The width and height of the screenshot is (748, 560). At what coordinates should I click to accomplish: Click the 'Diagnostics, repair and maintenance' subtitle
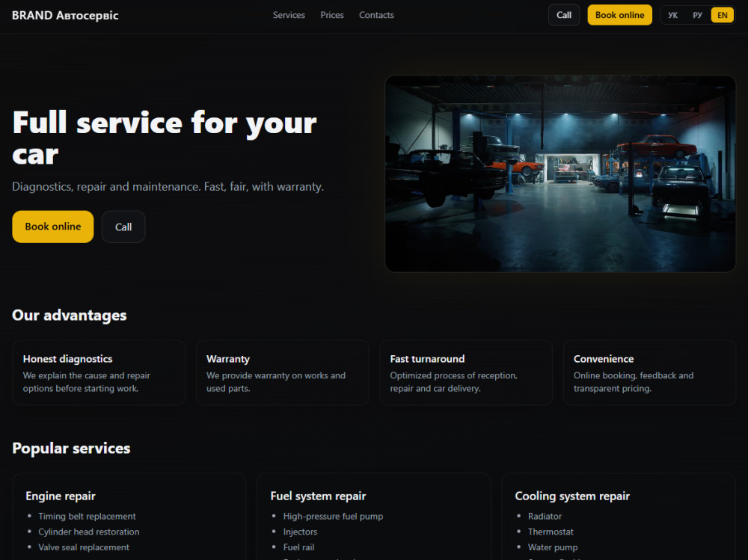pyautogui.click(x=168, y=186)
